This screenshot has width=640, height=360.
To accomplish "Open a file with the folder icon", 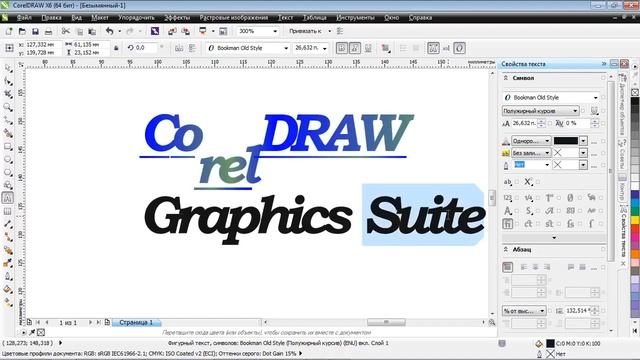I will [22, 31].
